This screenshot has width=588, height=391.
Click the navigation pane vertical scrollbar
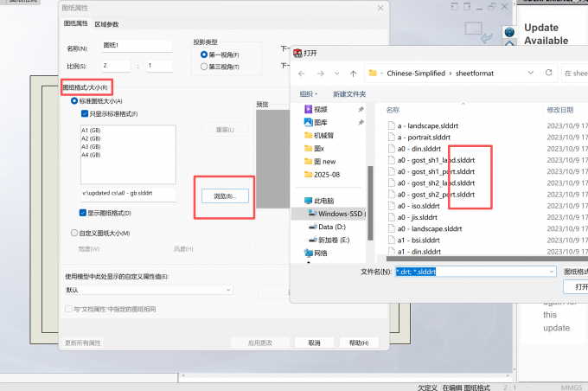point(370,202)
